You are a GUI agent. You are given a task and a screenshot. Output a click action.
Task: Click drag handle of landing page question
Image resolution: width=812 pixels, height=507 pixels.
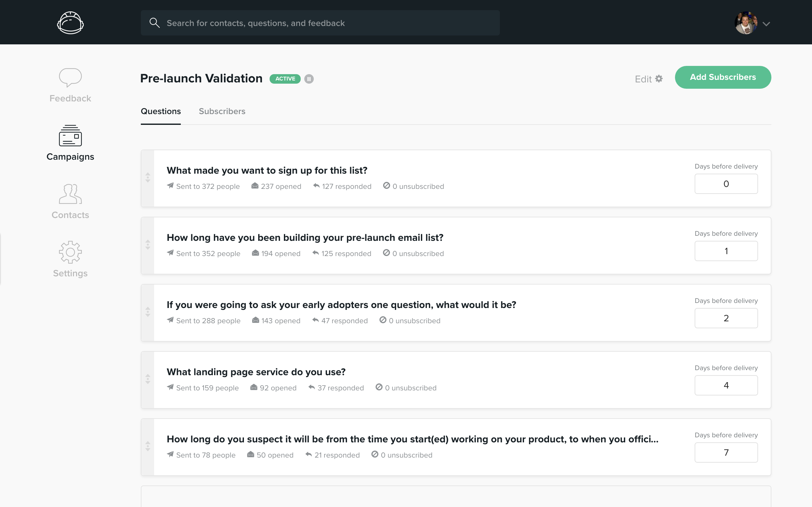tap(147, 379)
